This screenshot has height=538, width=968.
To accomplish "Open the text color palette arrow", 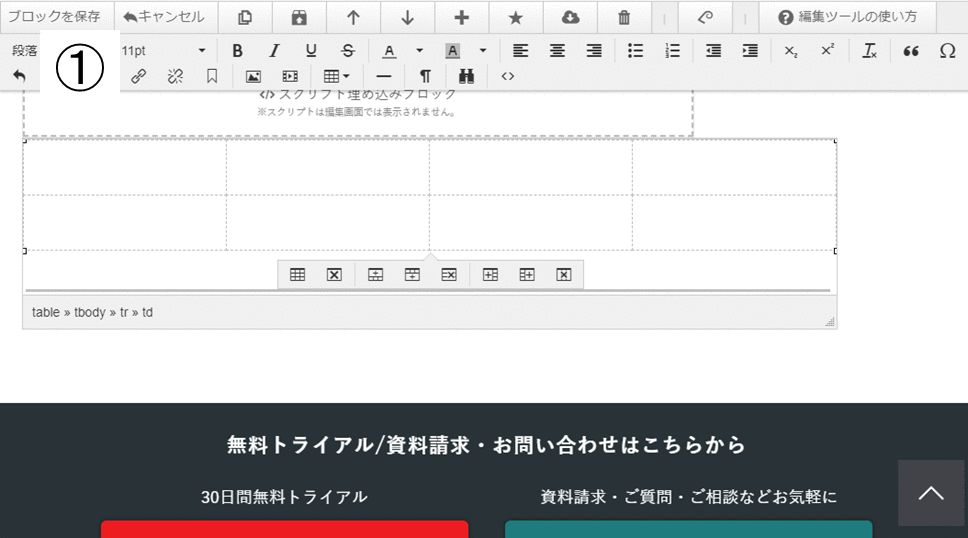I will (419, 51).
